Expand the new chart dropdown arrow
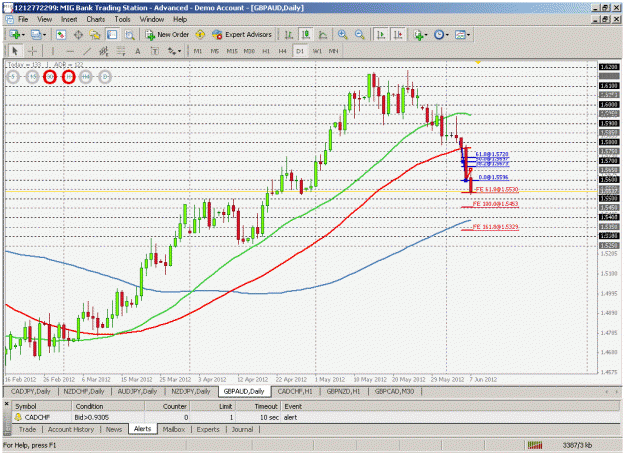625x453 pixels. pos(23,35)
